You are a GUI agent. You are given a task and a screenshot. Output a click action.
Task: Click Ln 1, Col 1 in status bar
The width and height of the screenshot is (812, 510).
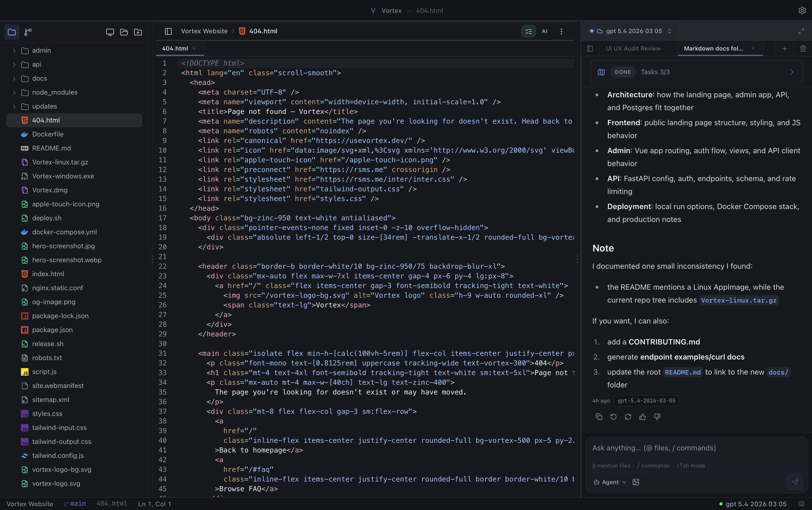tap(154, 504)
